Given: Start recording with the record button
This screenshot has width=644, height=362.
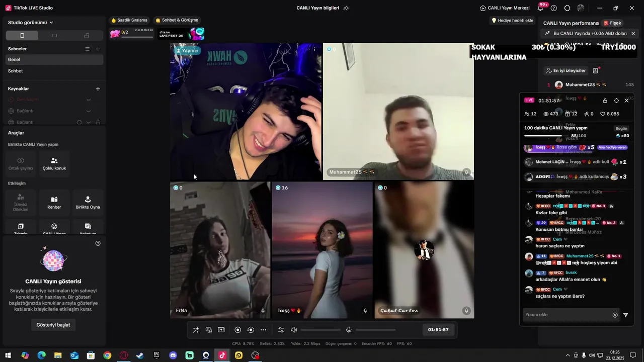Looking at the screenshot, I should 238,330.
